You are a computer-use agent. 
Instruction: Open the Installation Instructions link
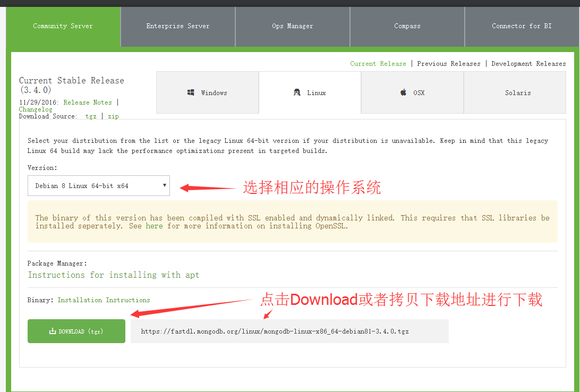pos(104,300)
